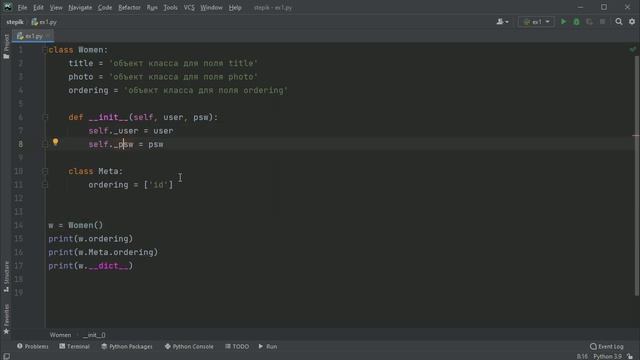Viewport: 640px width, 360px height.
Task: Start debugging with the bug icon
Action: tap(576, 22)
